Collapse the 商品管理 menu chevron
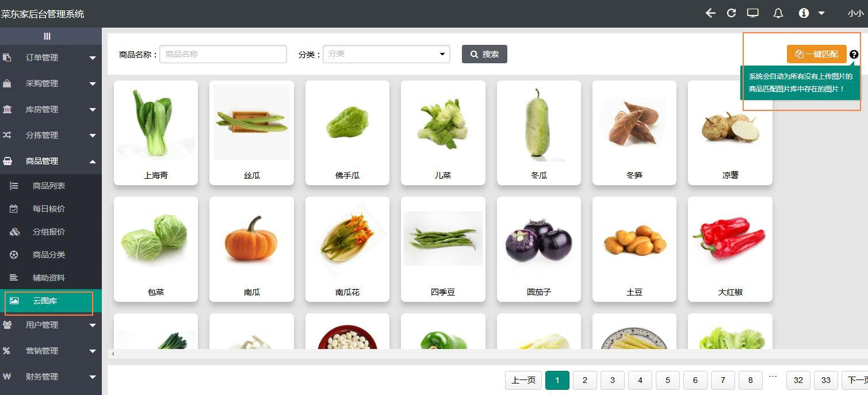 pyautogui.click(x=91, y=160)
